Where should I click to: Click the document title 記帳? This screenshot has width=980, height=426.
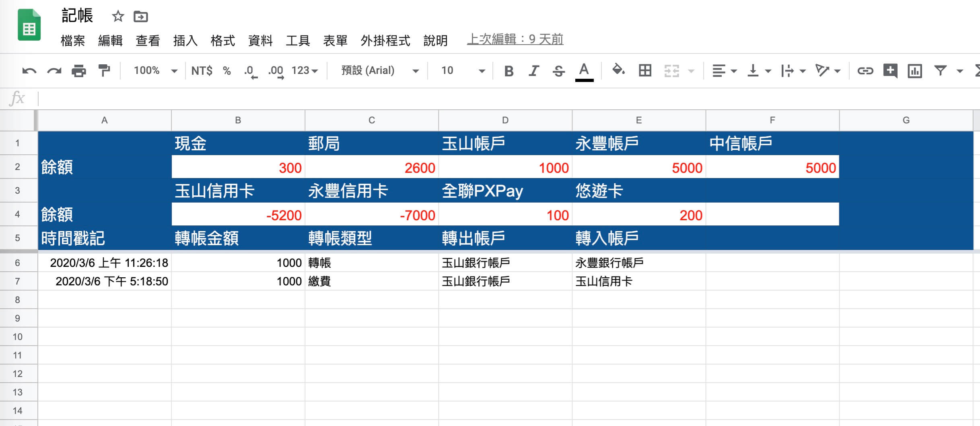77,16
